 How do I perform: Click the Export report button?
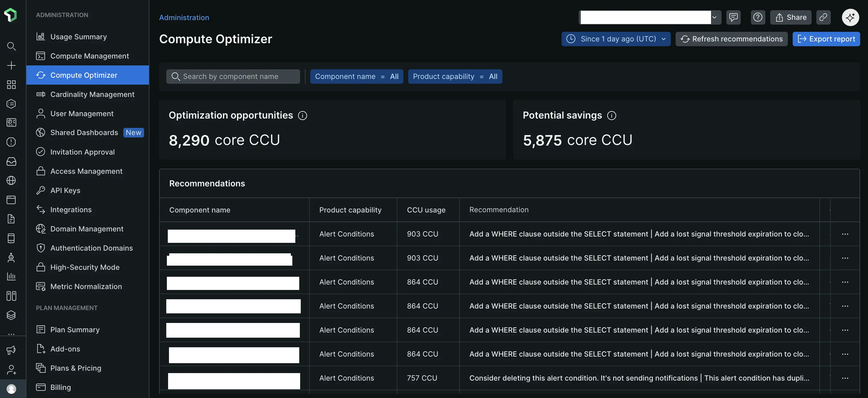(x=826, y=39)
